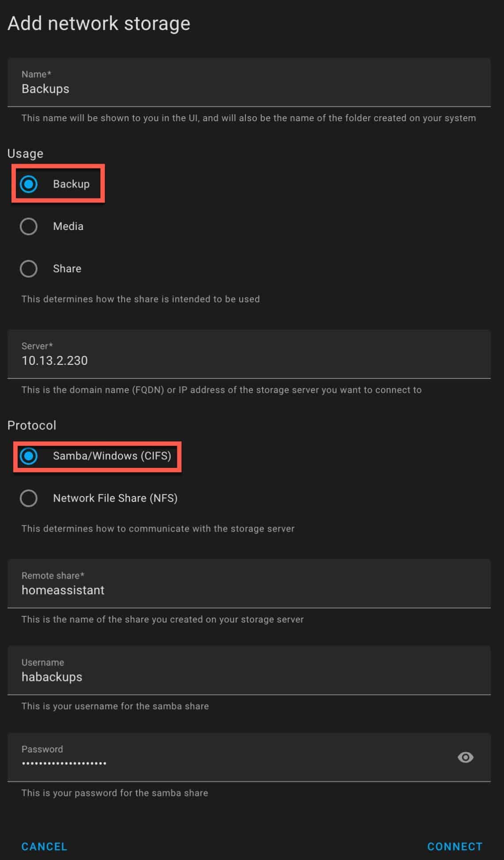Select the Share usage option
The width and height of the screenshot is (504, 860).
point(28,268)
